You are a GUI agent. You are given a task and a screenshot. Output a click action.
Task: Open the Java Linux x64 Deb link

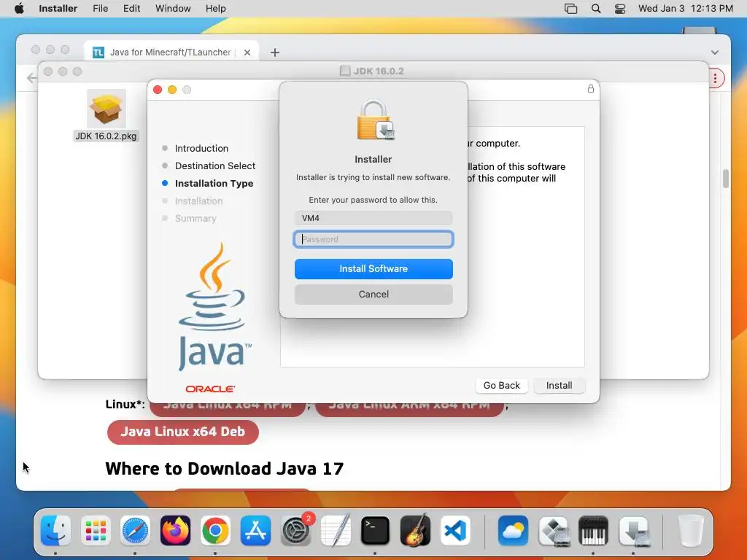point(183,432)
